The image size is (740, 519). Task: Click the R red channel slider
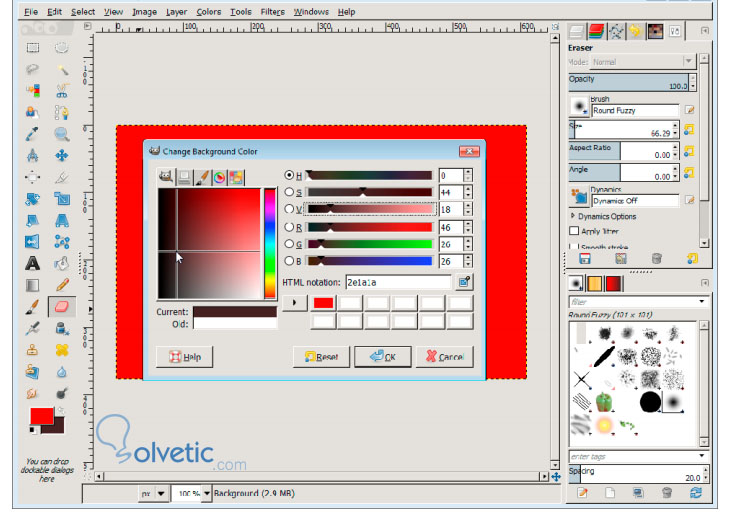(370, 227)
